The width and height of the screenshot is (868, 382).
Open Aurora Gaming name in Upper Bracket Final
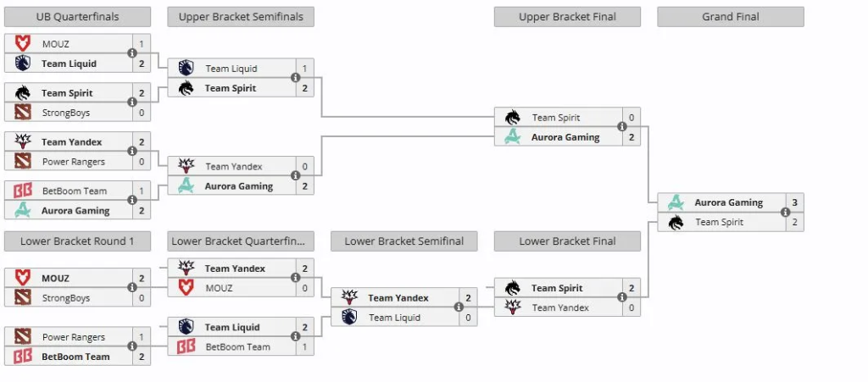click(565, 137)
